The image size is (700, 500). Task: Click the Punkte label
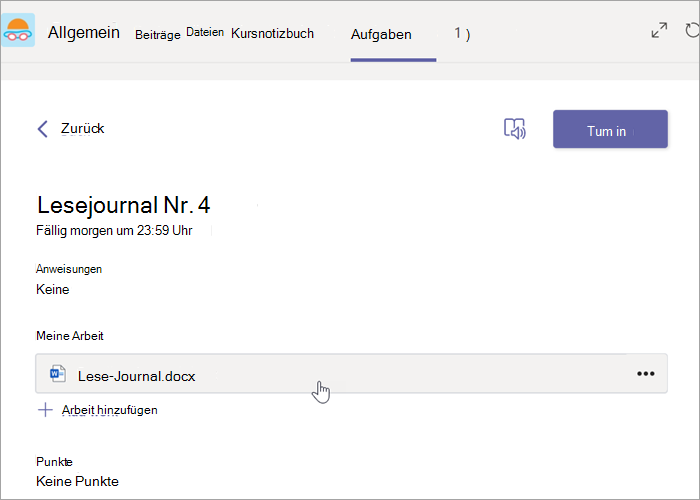(54, 462)
